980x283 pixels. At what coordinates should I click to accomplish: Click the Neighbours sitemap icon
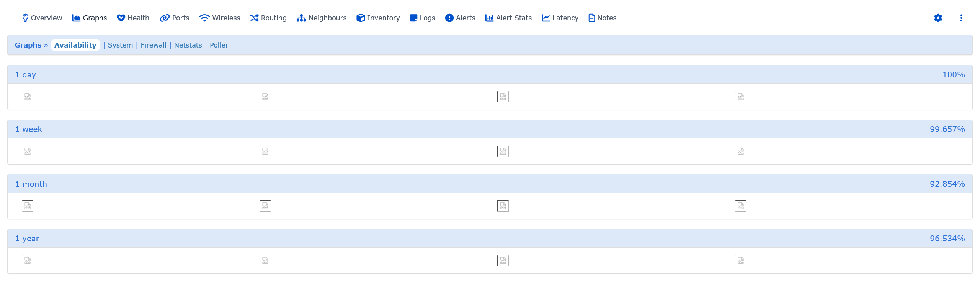[x=301, y=18]
